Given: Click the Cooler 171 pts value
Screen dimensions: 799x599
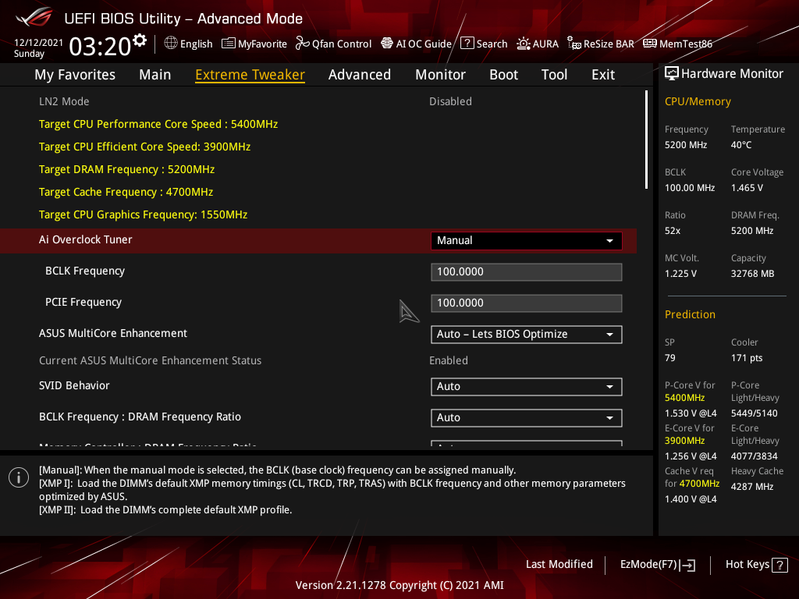Looking at the screenshot, I should [x=747, y=358].
